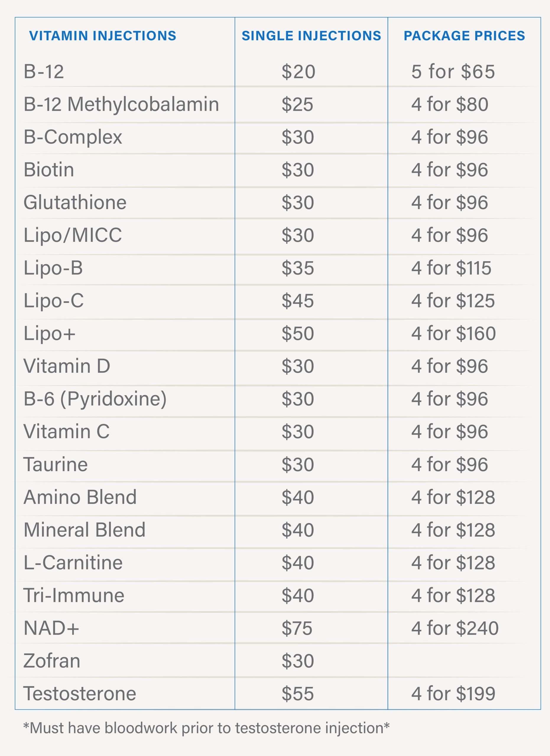Click the Vitamin Injections column header
Viewport: 550px width, 756px height.
point(103,36)
